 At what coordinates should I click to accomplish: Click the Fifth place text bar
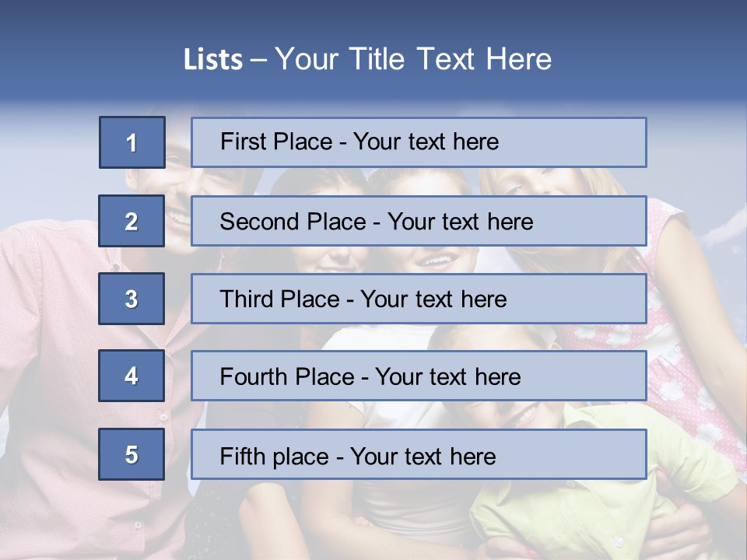(x=419, y=454)
